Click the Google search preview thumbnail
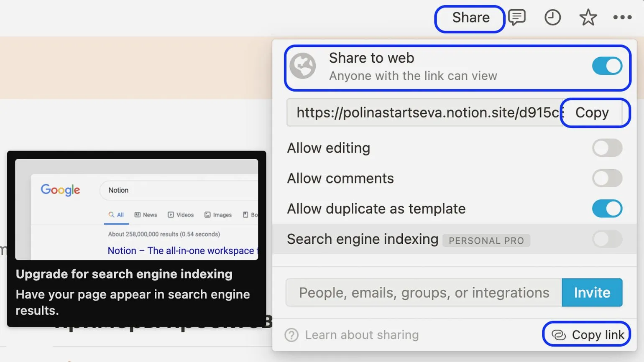This screenshot has width=644, height=362. (x=137, y=209)
